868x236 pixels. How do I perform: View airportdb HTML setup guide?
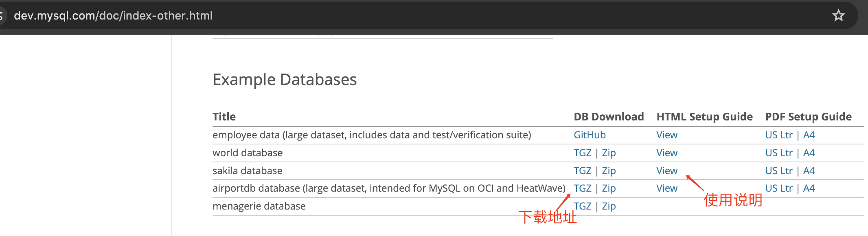[667, 188]
